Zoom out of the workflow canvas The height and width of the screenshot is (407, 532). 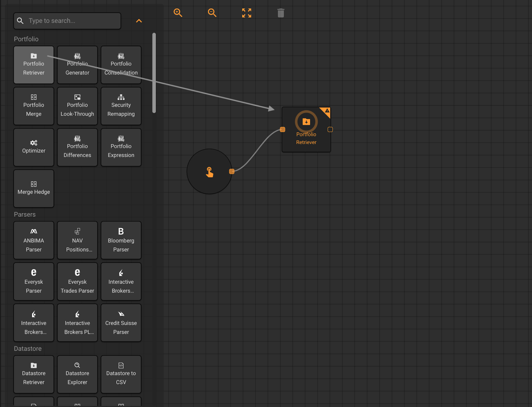pos(212,13)
